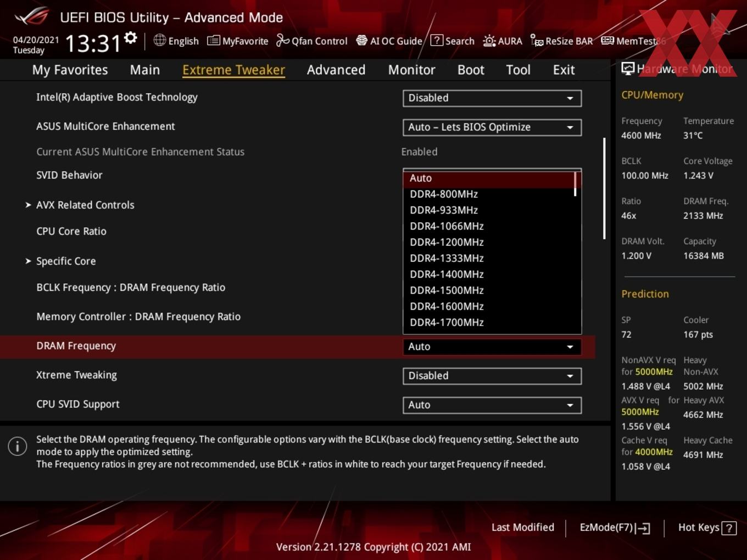The height and width of the screenshot is (560, 747).
Task: Click the Hardware Monitor screen icon
Action: point(628,69)
